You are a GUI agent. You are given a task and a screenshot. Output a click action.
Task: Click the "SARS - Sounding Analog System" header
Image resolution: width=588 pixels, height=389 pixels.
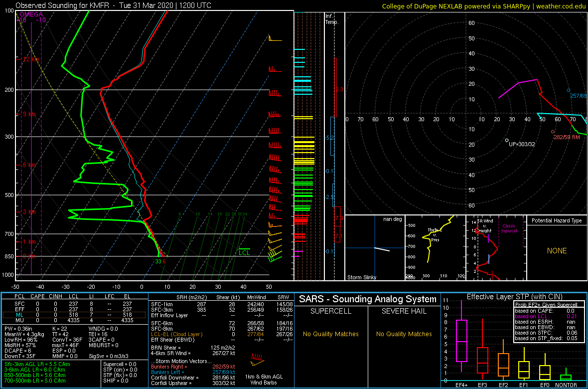pyautogui.click(x=368, y=299)
